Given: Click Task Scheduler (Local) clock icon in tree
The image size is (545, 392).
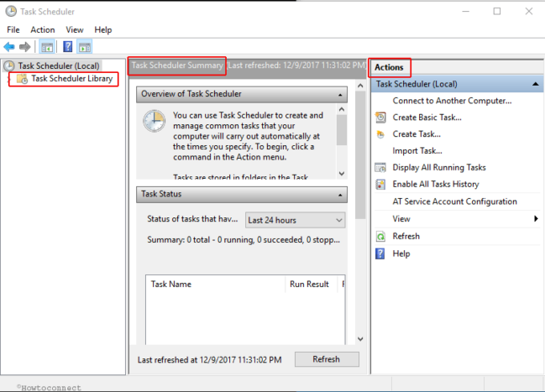Looking at the screenshot, I should tap(9, 65).
